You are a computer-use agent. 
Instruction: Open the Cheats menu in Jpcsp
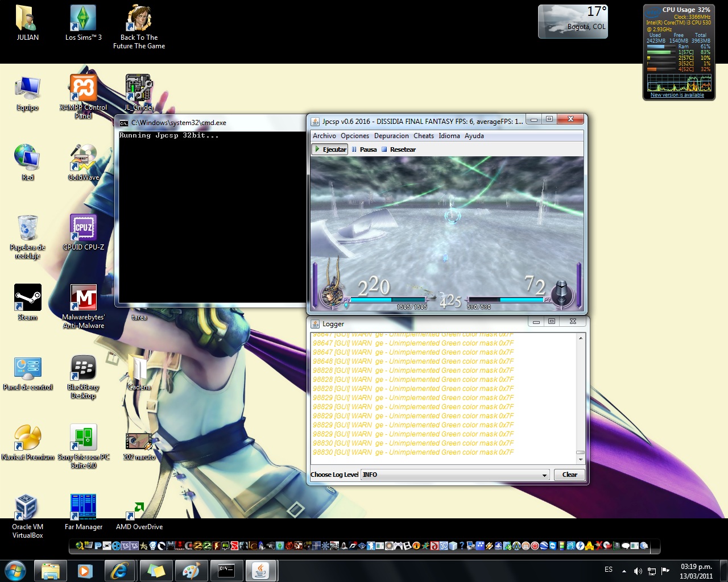424,136
